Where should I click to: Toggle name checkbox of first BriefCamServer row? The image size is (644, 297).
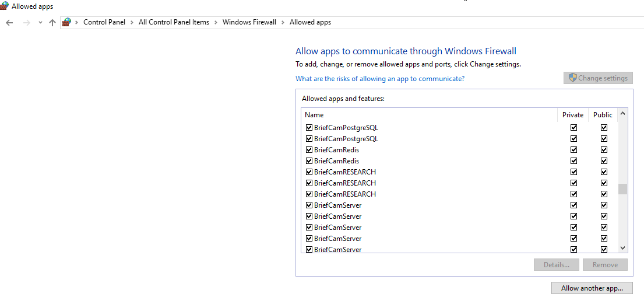click(x=309, y=205)
